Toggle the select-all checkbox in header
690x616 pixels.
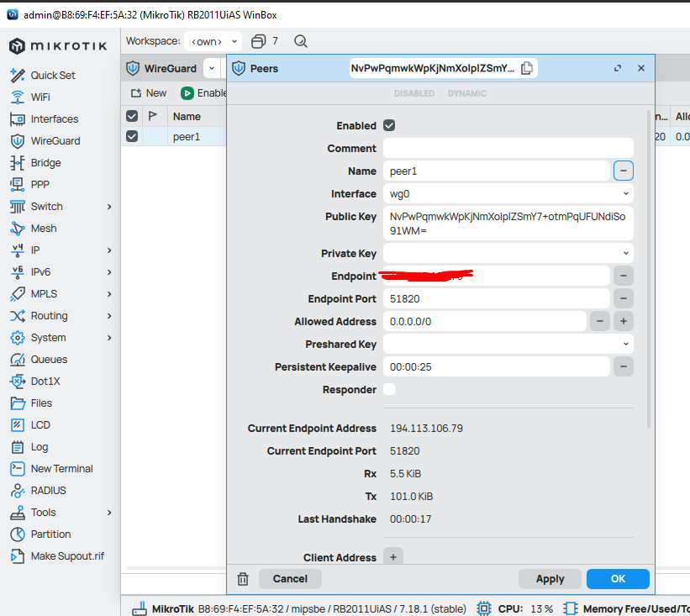pyautogui.click(x=132, y=116)
